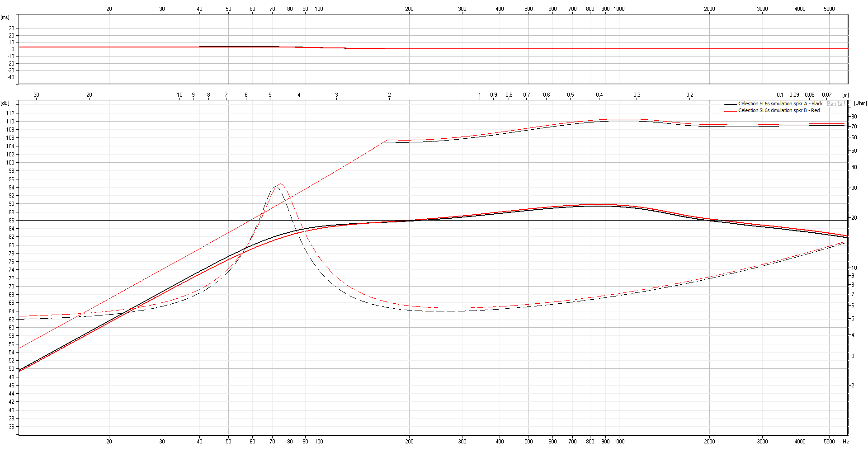Click the [m] wavelength unit label
Image resolution: width=868 pixels, height=452 pixels.
[x=845, y=95]
